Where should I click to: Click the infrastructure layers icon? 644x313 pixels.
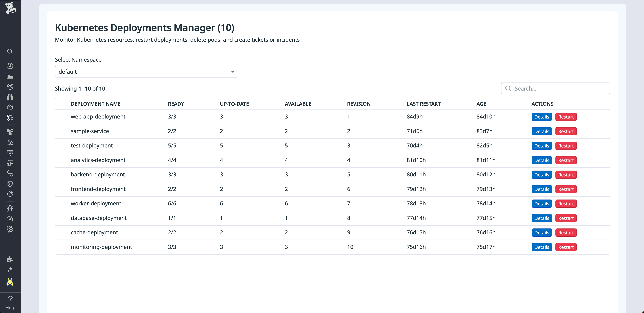[x=10, y=107]
